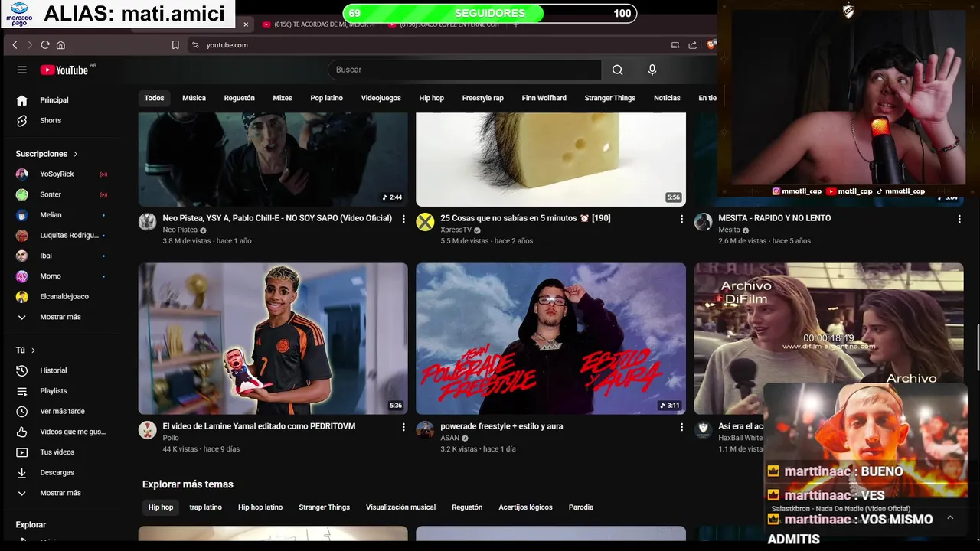
Task: Bookmark the page with the bookmark icon
Action: coord(175,45)
